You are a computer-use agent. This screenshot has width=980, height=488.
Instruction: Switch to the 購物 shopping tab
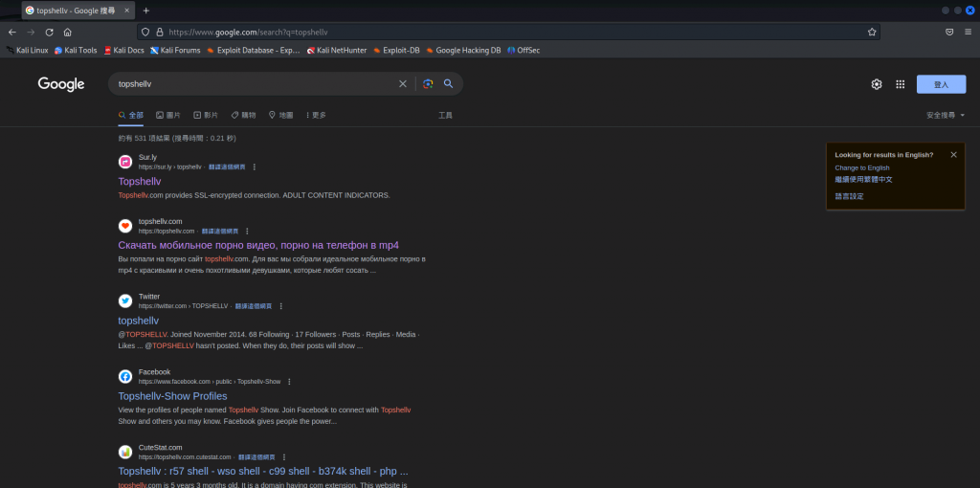[x=243, y=115]
